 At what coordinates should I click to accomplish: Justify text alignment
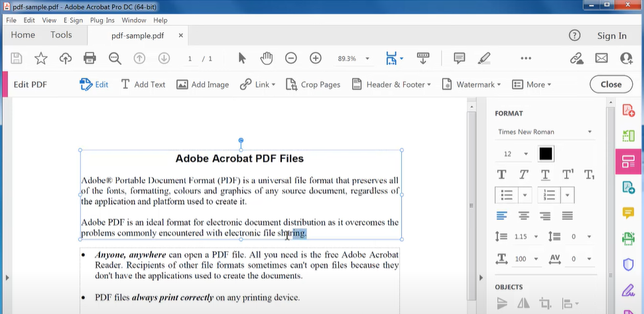click(x=567, y=215)
